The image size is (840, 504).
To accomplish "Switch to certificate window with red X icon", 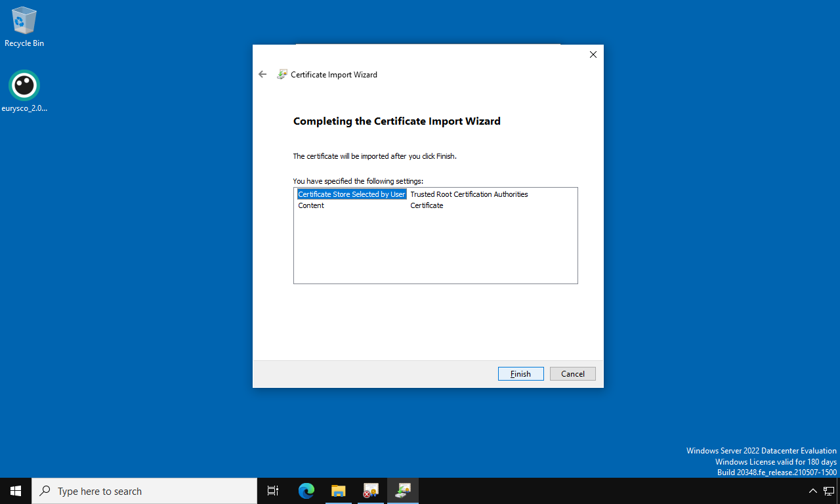I will click(371, 491).
